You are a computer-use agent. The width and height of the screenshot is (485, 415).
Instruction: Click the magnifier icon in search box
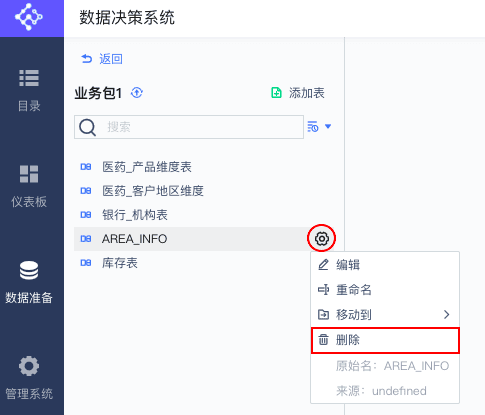point(87,127)
